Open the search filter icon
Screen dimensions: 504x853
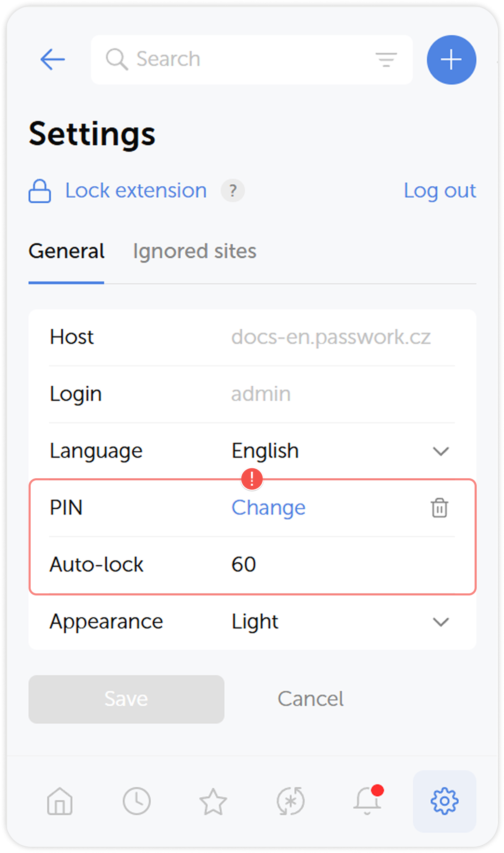386,59
